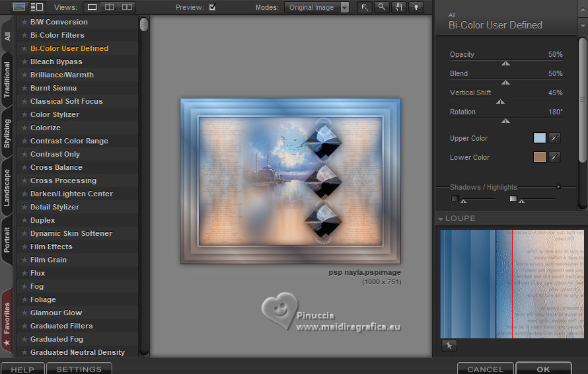Click the CANCEL button
Viewport: 588px width, 374px height.
(485, 369)
